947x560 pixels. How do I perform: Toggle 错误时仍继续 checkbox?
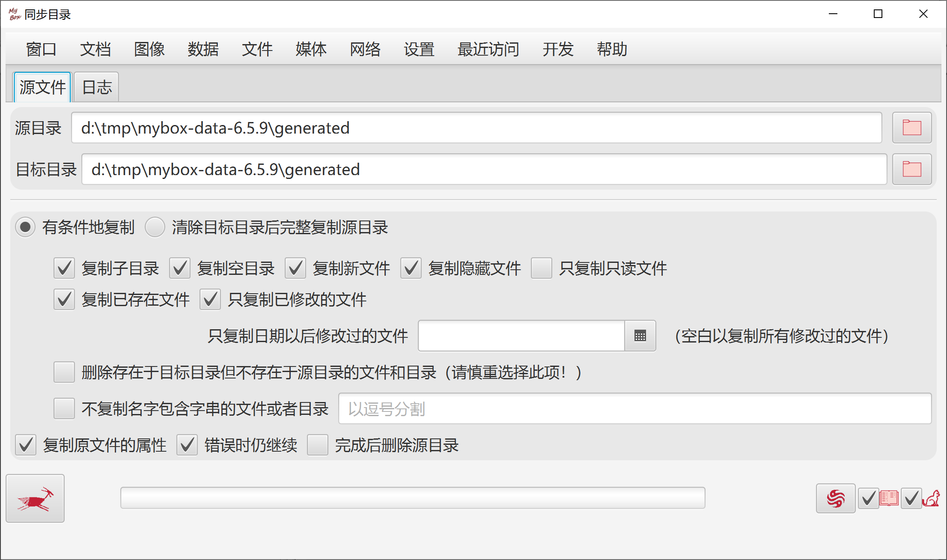coord(187,445)
